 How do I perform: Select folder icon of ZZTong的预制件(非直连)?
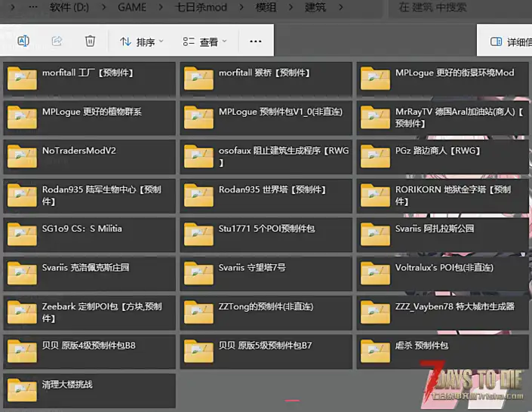[198, 312]
